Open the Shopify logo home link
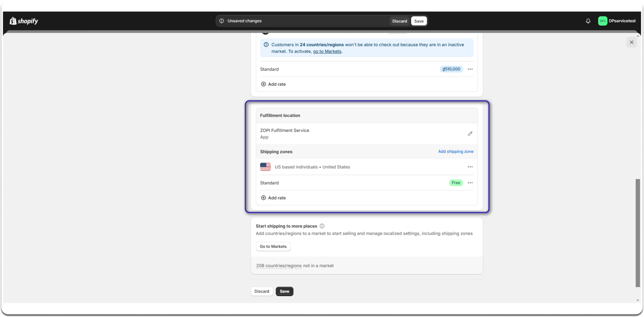Viewport: 644px width, 317px height. (24, 21)
